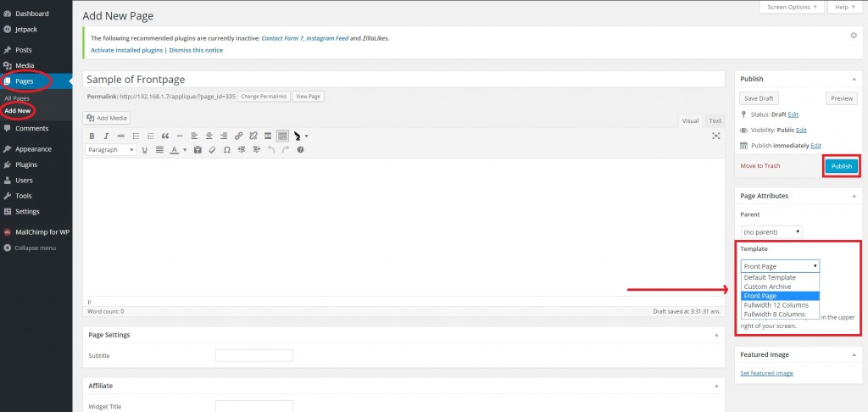Dismiss the inactive plugins notice

click(x=854, y=36)
